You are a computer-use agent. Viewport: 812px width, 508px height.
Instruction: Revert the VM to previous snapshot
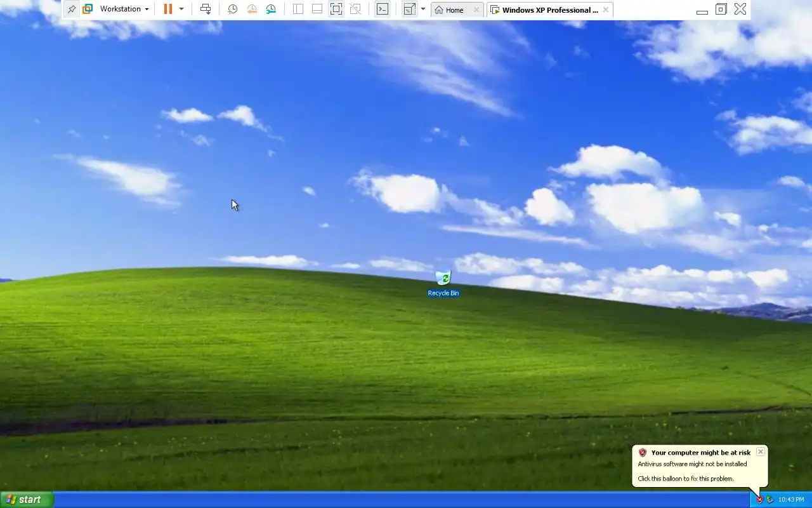[252, 9]
